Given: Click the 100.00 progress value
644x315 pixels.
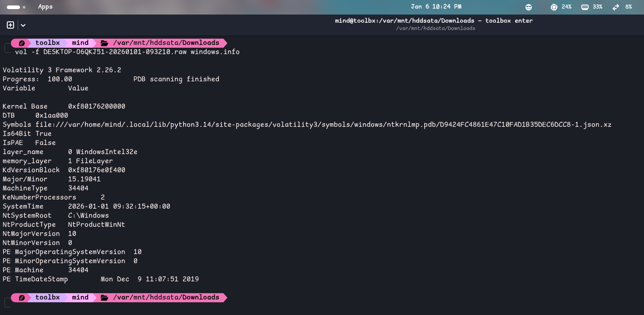Looking at the screenshot, I should (x=59, y=79).
